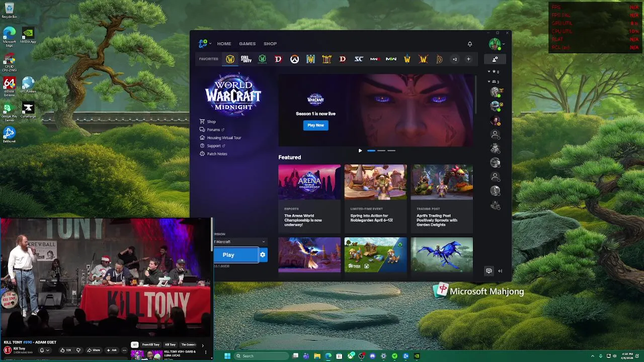Select the 'All' filter chip
The image size is (644, 362).
[134, 345]
